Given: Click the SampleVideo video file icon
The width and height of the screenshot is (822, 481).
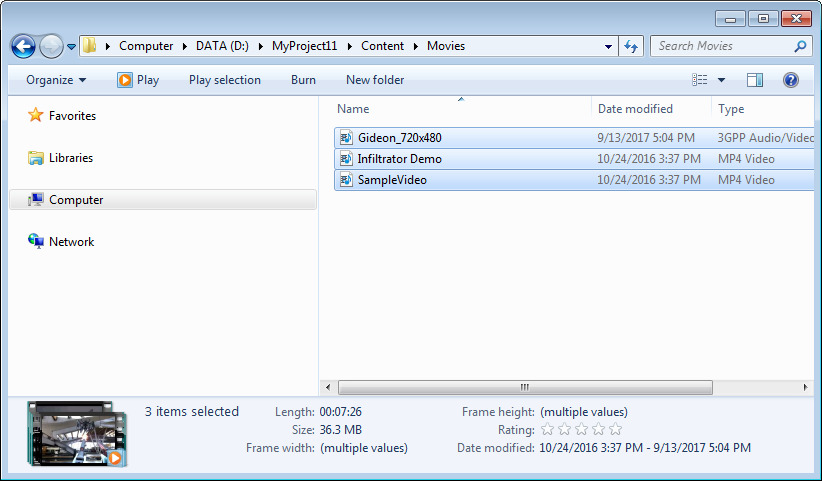Looking at the screenshot, I should click(346, 180).
